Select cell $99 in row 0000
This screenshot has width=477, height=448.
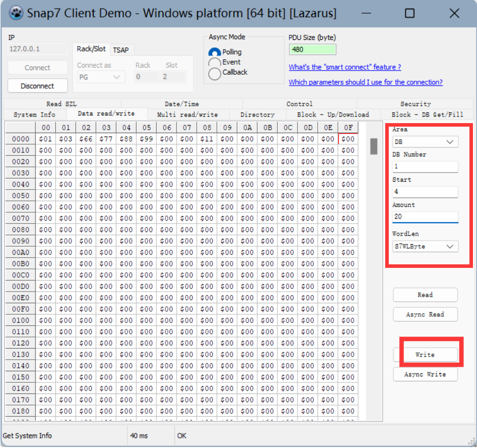click(146, 139)
